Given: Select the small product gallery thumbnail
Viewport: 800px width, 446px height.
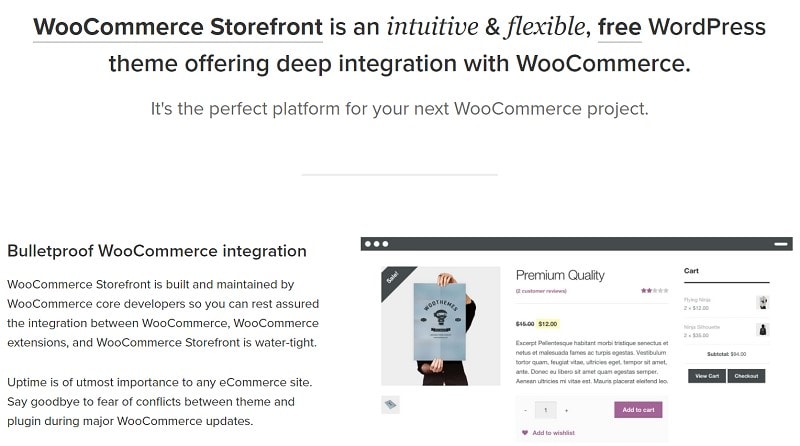Looking at the screenshot, I should pos(392,404).
